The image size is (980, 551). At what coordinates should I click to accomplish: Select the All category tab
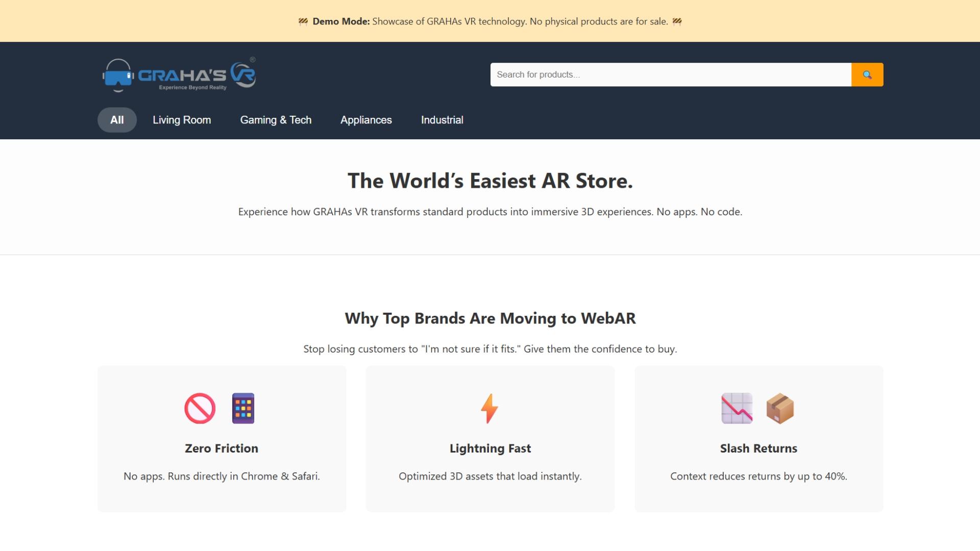tap(117, 120)
